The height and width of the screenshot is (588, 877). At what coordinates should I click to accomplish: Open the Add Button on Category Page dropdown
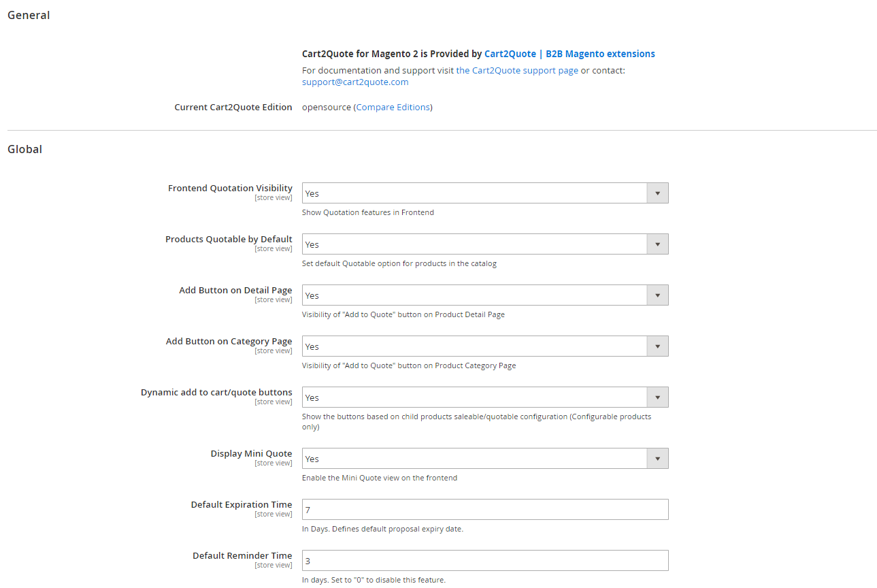[x=485, y=346]
